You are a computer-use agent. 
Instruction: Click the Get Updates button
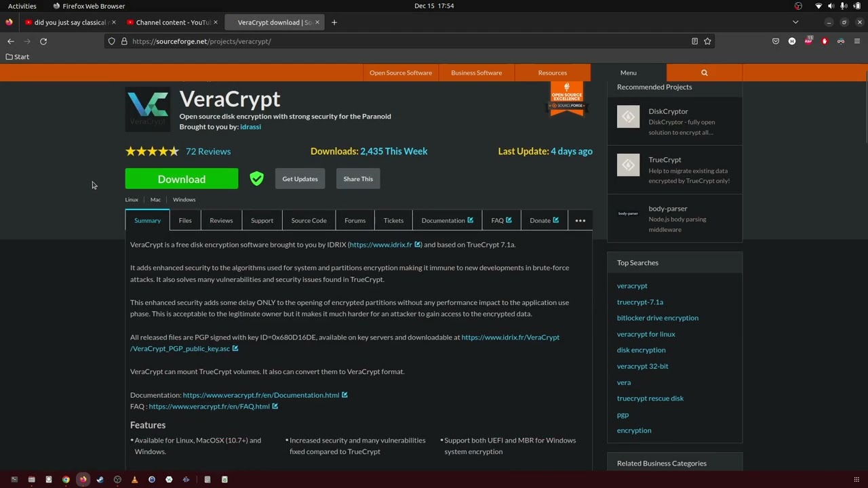(x=300, y=179)
